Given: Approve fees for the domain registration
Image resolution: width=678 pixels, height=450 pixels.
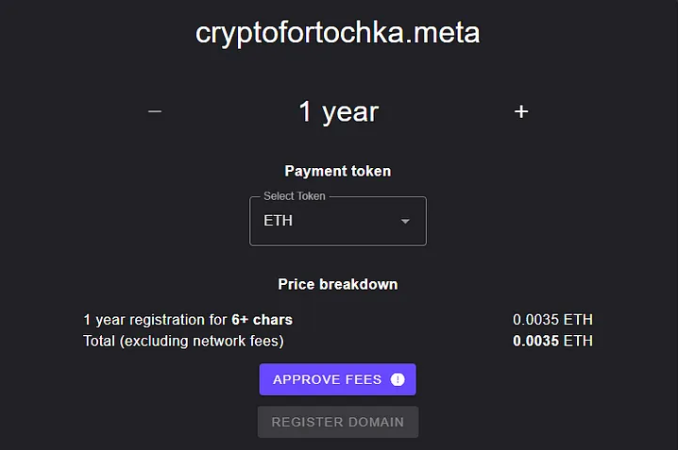Looking at the screenshot, I should pyautogui.click(x=337, y=379).
